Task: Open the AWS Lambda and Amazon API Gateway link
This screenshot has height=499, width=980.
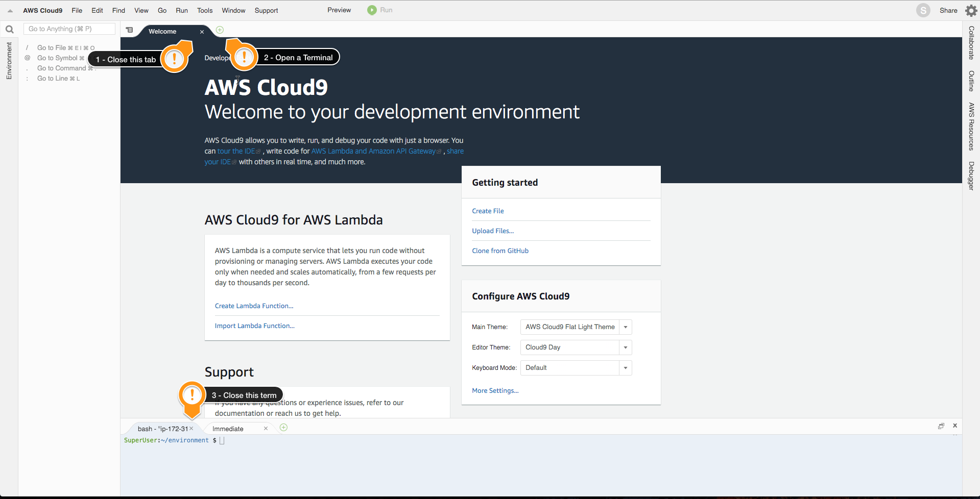Action: (373, 151)
